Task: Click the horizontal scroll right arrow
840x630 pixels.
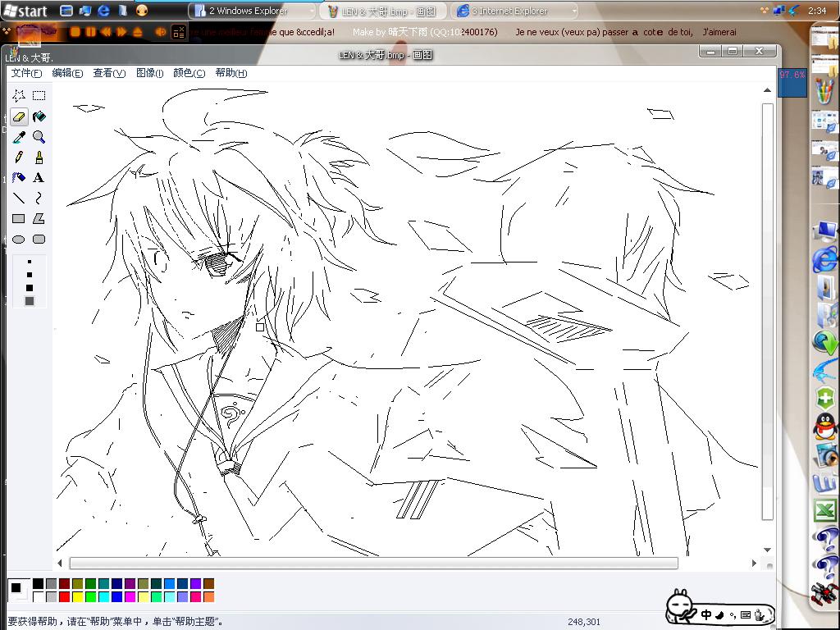Action: 754,563
